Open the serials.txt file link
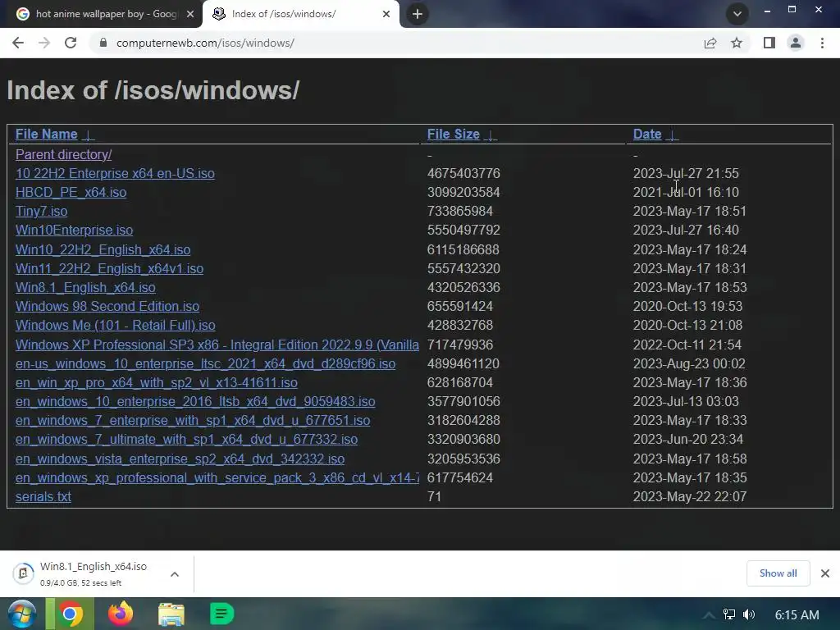The height and width of the screenshot is (630, 840). pos(43,496)
